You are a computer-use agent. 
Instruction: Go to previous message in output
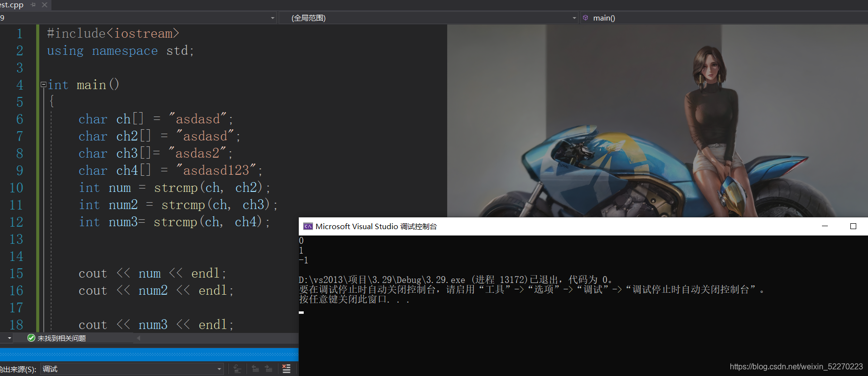[255, 369]
